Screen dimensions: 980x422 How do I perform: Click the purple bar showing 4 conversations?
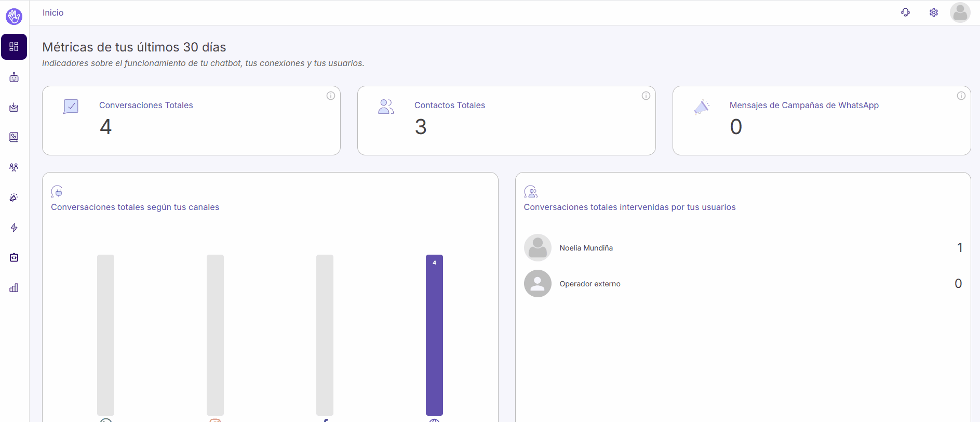tap(434, 335)
